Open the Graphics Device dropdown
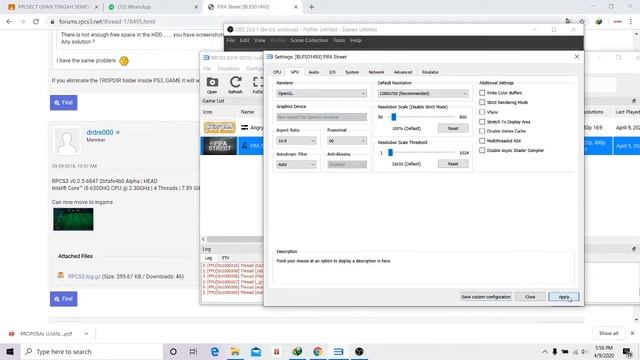This screenshot has height=360, width=640. coord(321,117)
